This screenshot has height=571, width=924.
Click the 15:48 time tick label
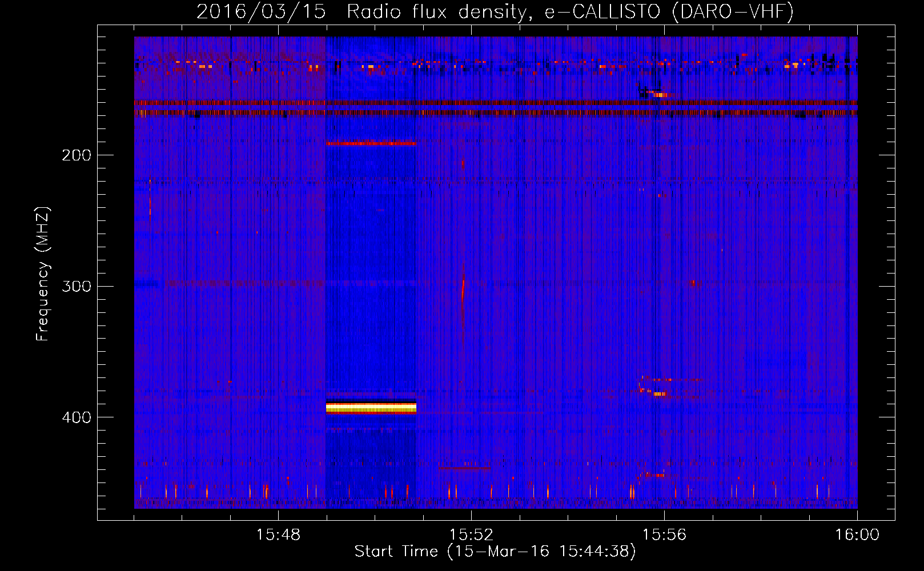point(278,535)
